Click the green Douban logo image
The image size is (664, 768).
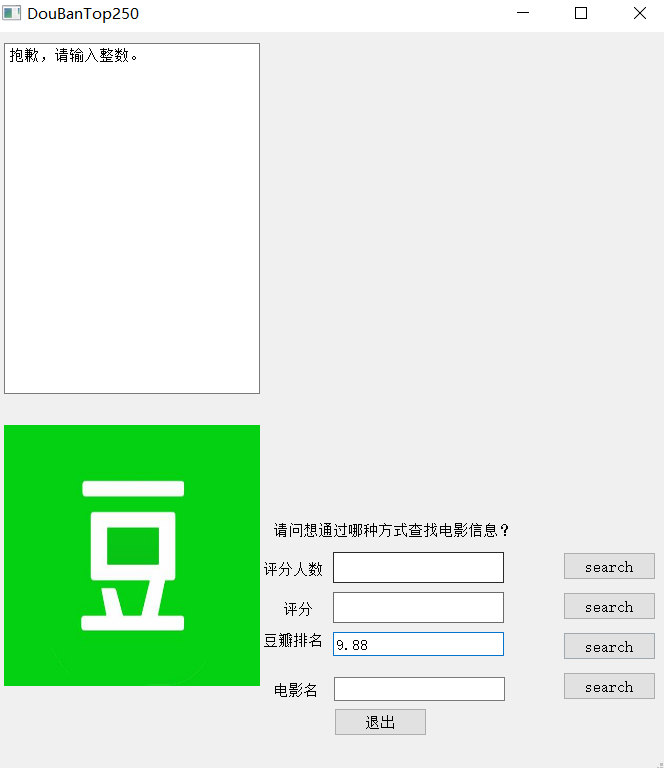click(x=132, y=555)
